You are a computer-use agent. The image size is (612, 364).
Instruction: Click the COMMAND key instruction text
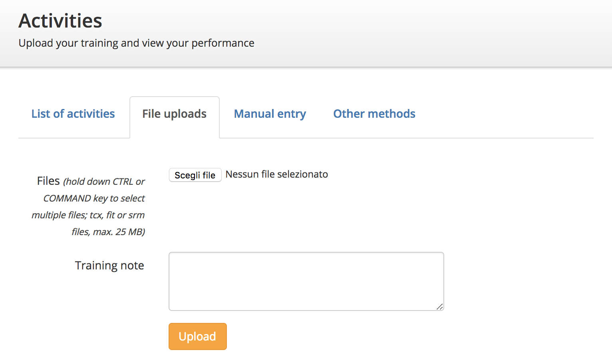click(94, 198)
